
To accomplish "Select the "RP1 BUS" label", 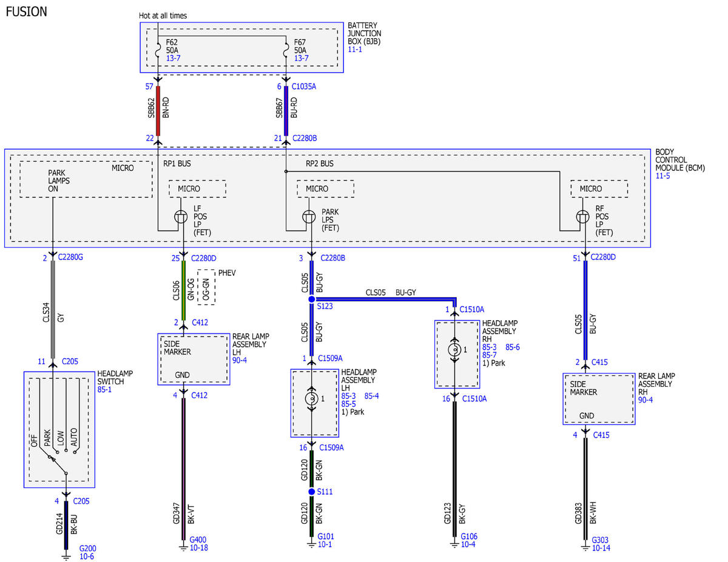I will [x=177, y=164].
